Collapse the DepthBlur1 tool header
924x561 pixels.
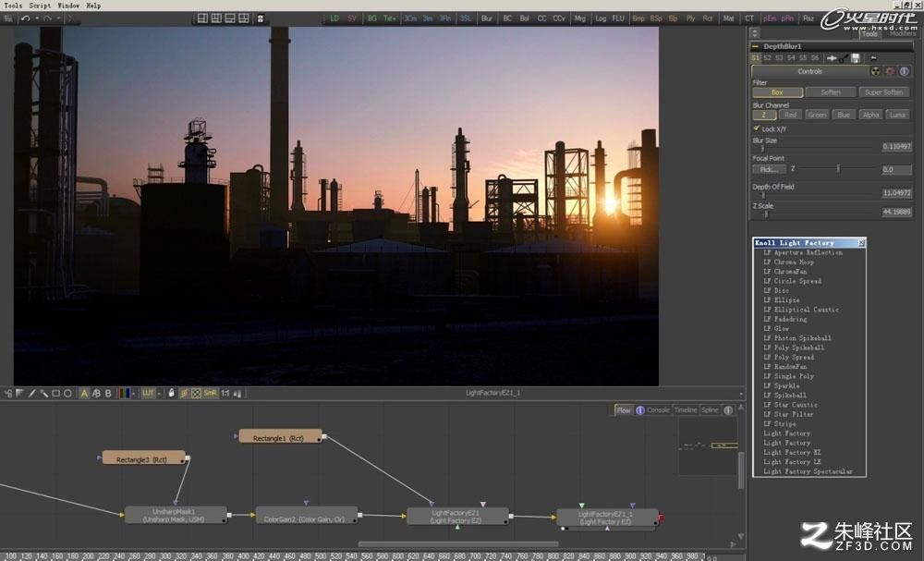[756, 46]
